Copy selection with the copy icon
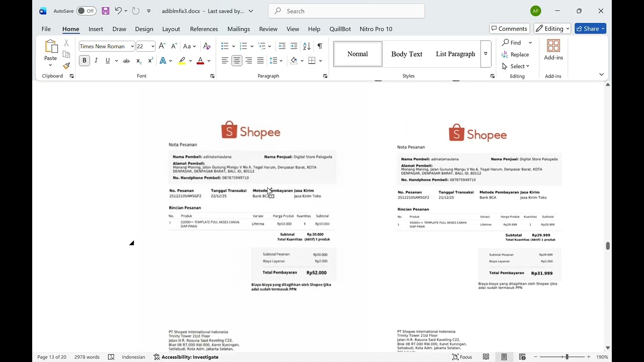This screenshot has height=362, width=644. point(66,54)
